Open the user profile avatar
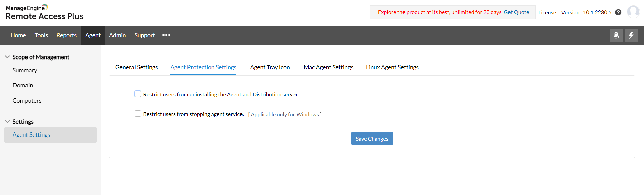This screenshot has width=644, height=195. (633, 12)
